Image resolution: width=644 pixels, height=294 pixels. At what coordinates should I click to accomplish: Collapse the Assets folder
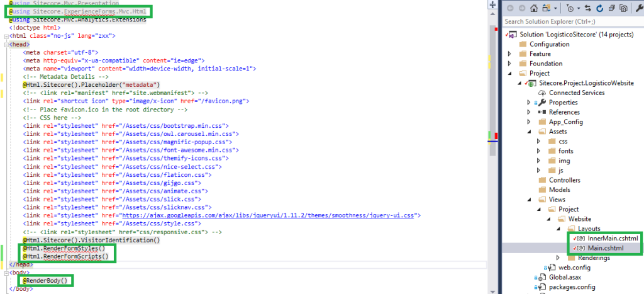pyautogui.click(x=528, y=132)
